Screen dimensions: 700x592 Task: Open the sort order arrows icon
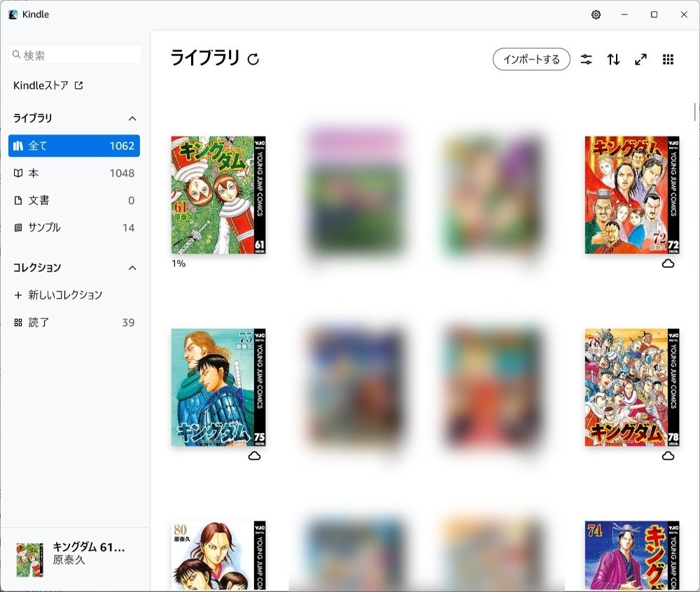coord(613,59)
